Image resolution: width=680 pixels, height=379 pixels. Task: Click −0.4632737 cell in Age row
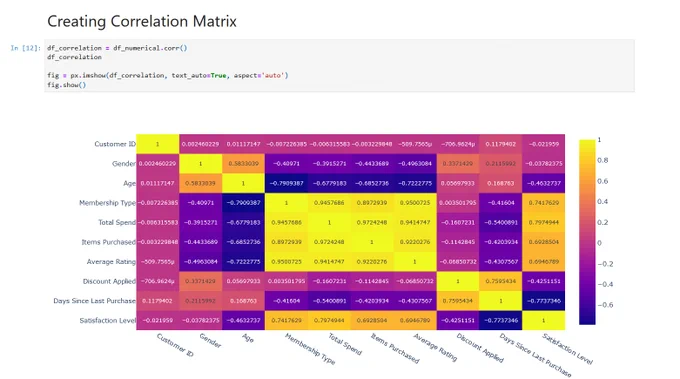(x=543, y=183)
